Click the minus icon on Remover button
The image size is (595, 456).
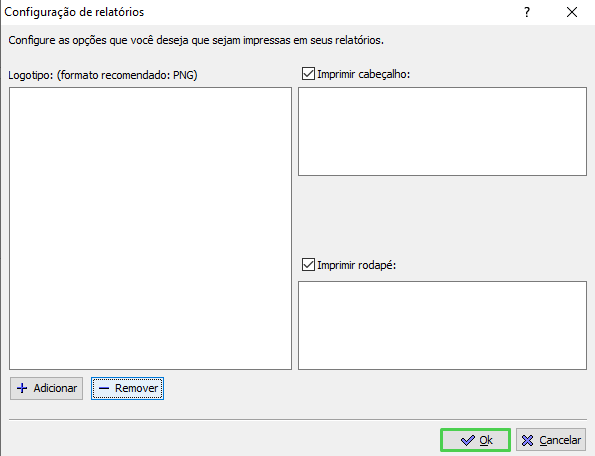pos(104,388)
